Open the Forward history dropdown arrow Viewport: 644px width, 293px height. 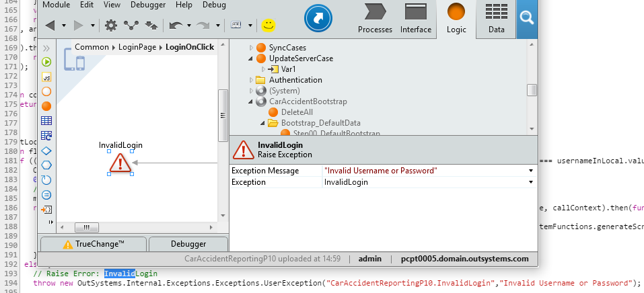click(93, 26)
